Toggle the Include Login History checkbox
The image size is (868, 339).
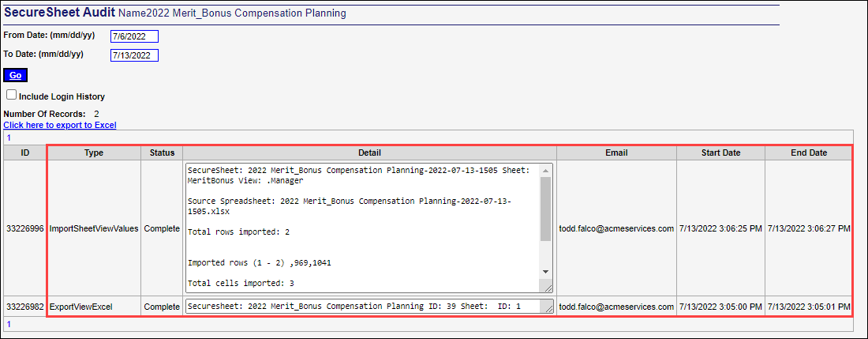coord(11,95)
